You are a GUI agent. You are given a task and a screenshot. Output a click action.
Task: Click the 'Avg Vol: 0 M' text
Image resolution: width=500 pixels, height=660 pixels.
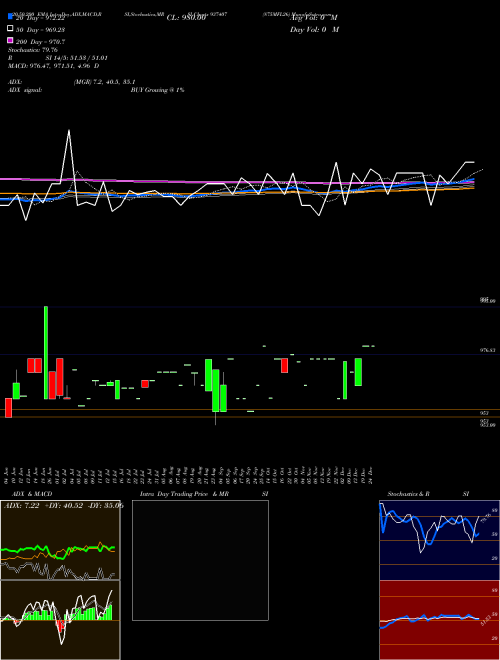(x=314, y=18)
